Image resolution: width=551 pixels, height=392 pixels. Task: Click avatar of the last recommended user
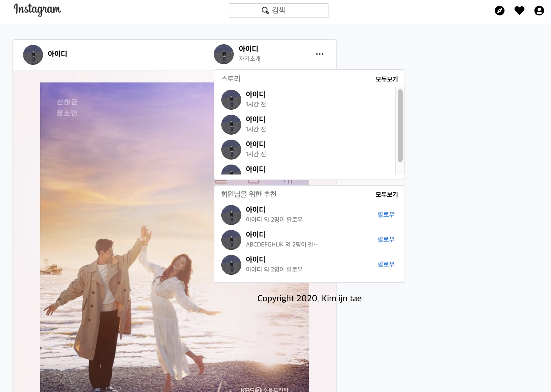pyautogui.click(x=231, y=265)
